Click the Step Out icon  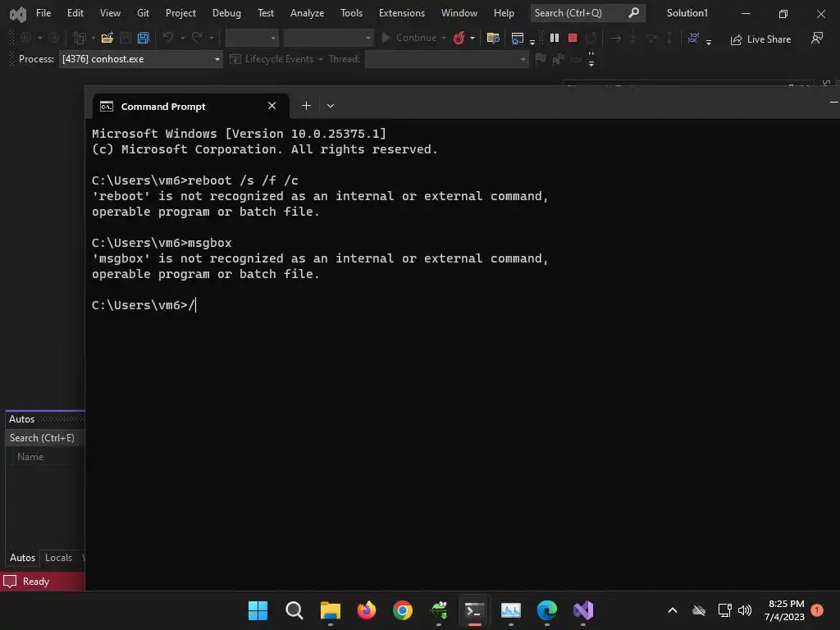pyautogui.click(x=669, y=38)
